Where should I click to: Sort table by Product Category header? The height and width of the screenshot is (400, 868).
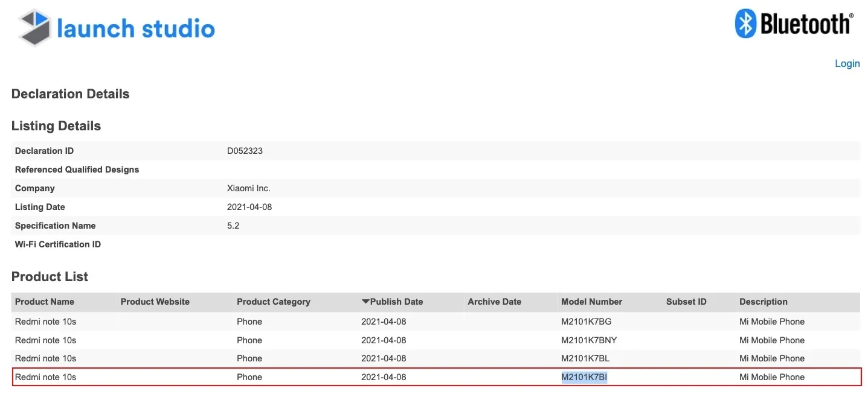273,302
